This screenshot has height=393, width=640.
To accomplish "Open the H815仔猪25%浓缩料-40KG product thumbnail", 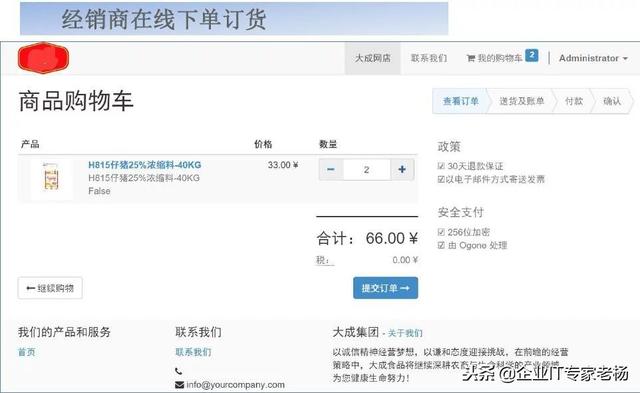I will coord(51,179).
